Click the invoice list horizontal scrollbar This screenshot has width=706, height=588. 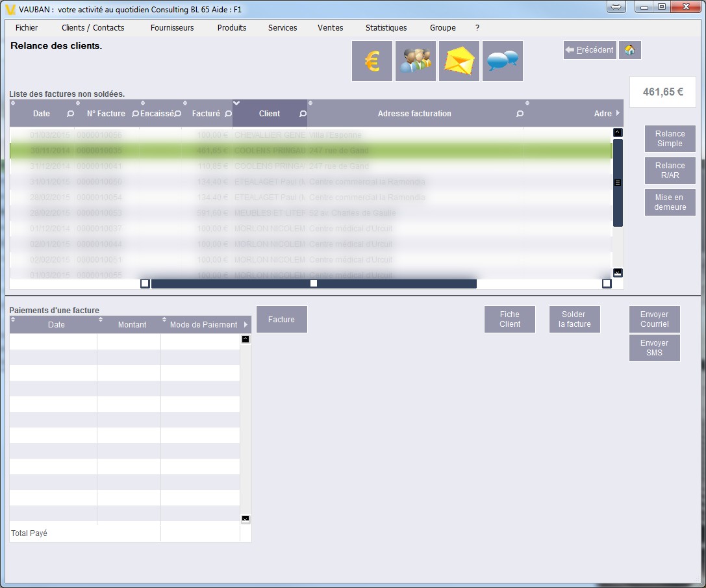click(x=314, y=283)
